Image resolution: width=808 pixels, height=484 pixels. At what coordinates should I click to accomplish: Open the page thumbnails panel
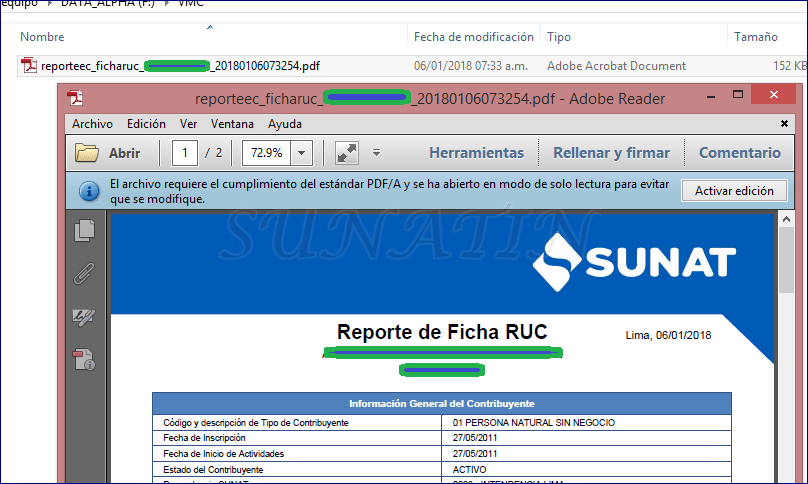(85, 230)
